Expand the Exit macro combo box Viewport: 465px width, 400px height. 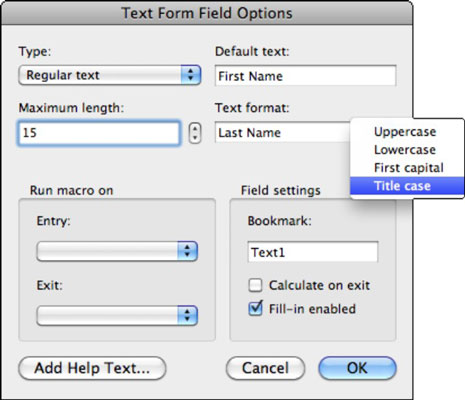click(x=117, y=315)
